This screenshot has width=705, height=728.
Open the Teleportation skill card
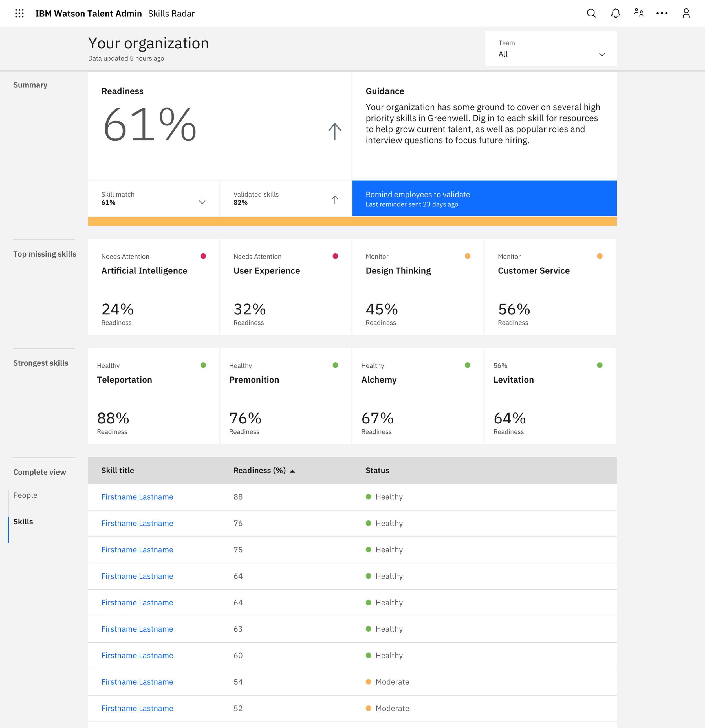pyautogui.click(x=153, y=396)
